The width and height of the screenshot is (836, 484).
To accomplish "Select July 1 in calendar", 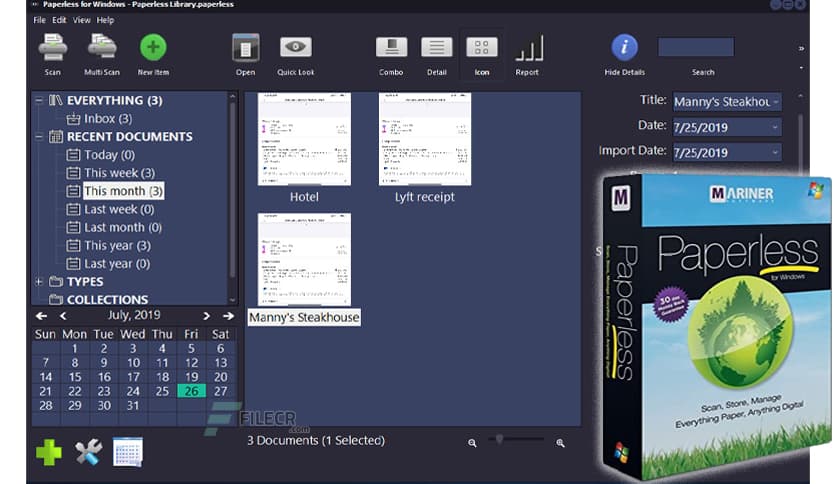I will coord(75,348).
